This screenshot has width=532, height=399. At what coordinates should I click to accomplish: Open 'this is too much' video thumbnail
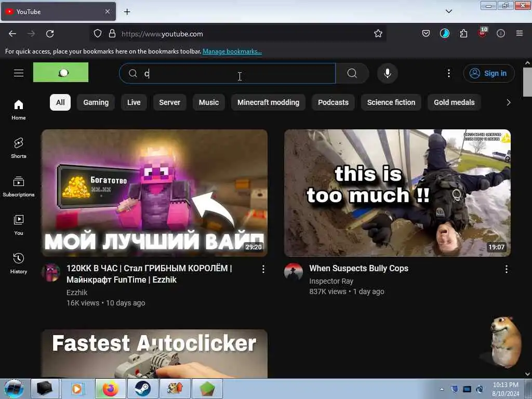(397, 193)
